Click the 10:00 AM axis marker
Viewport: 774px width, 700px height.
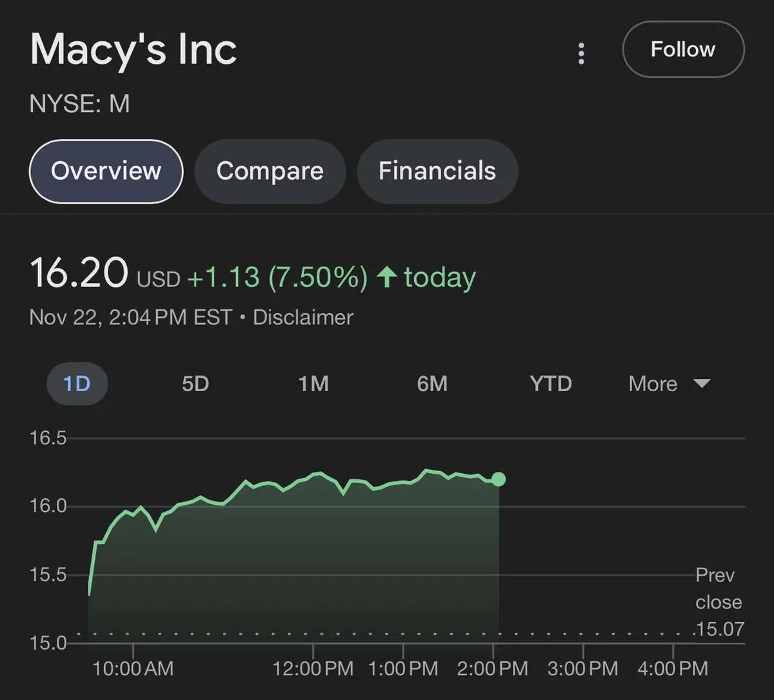(133, 668)
